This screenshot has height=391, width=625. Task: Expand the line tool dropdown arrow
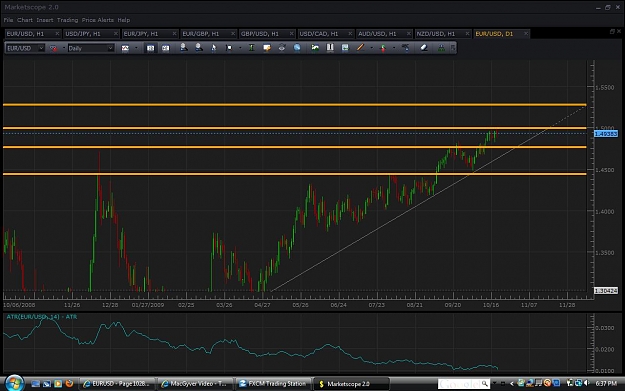pyautogui.click(x=371, y=48)
